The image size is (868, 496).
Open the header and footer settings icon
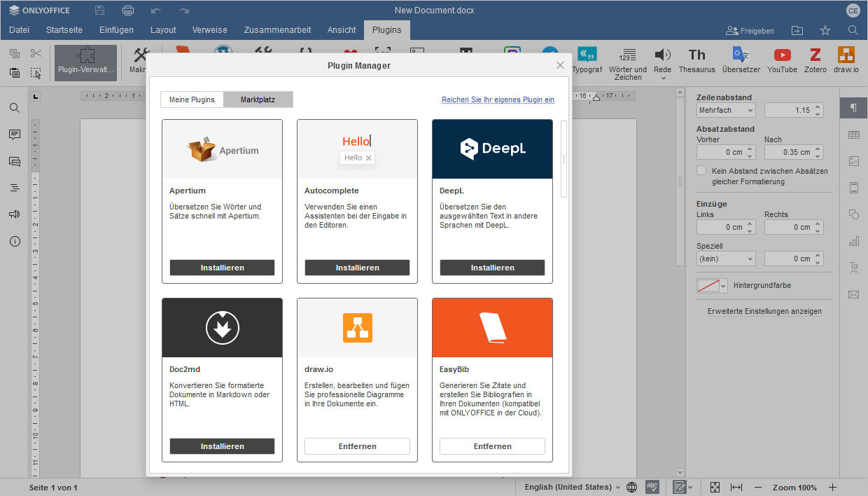pyautogui.click(x=853, y=188)
